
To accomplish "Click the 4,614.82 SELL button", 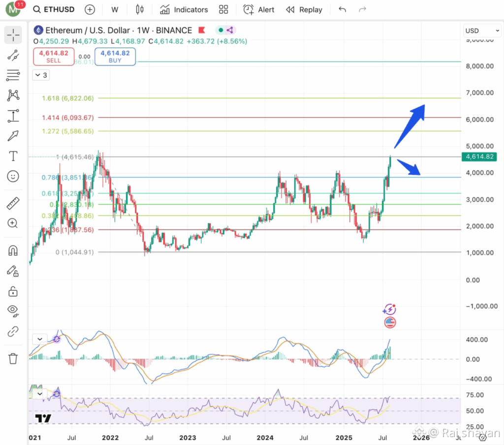I will pyautogui.click(x=54, y=57).
